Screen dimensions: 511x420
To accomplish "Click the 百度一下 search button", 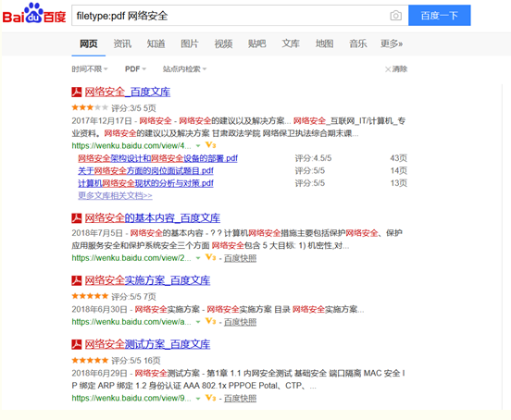I will (440, 16).
